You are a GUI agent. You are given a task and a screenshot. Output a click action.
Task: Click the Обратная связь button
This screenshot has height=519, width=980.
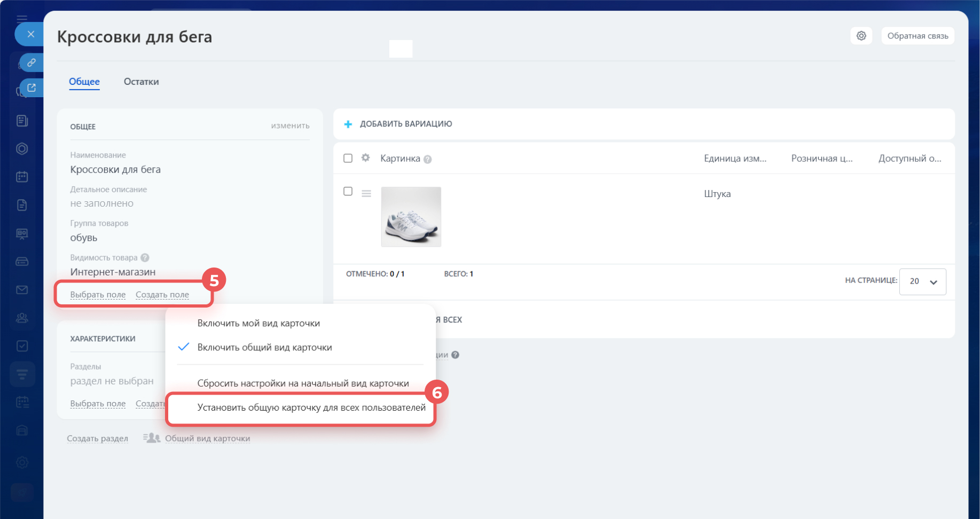pyautogui.click(x=917, y=36)
